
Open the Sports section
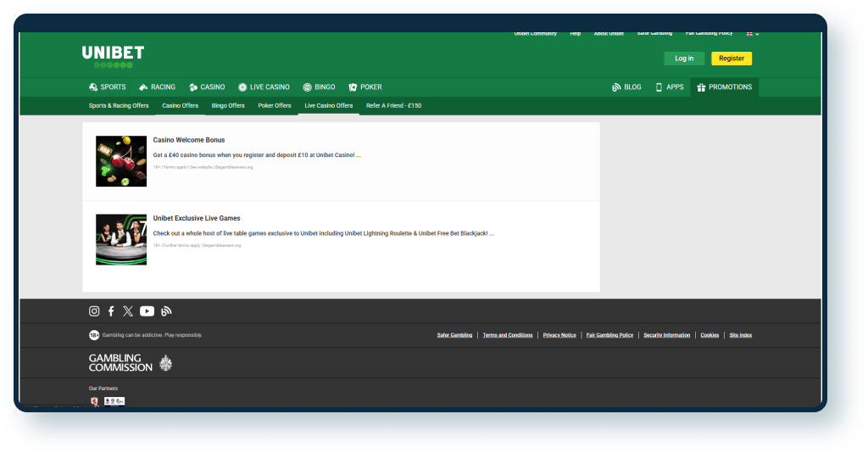point(108,87)
